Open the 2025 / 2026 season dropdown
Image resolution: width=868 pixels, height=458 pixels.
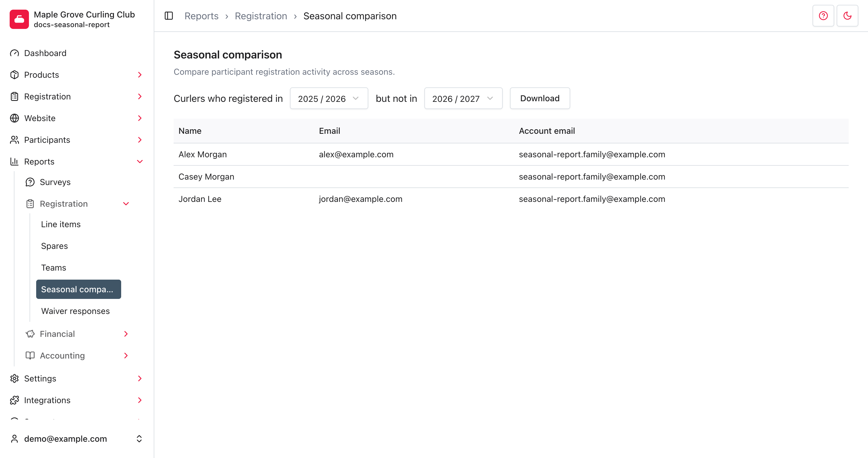coord(329,98)
